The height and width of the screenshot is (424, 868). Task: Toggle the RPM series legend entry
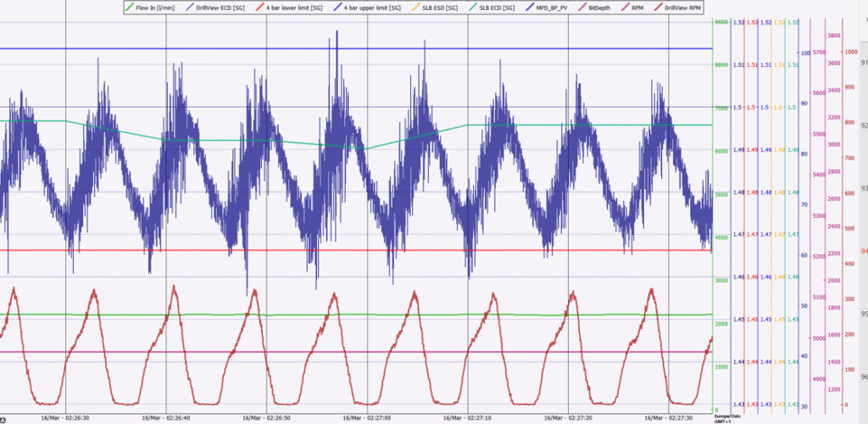coord(638,8)
